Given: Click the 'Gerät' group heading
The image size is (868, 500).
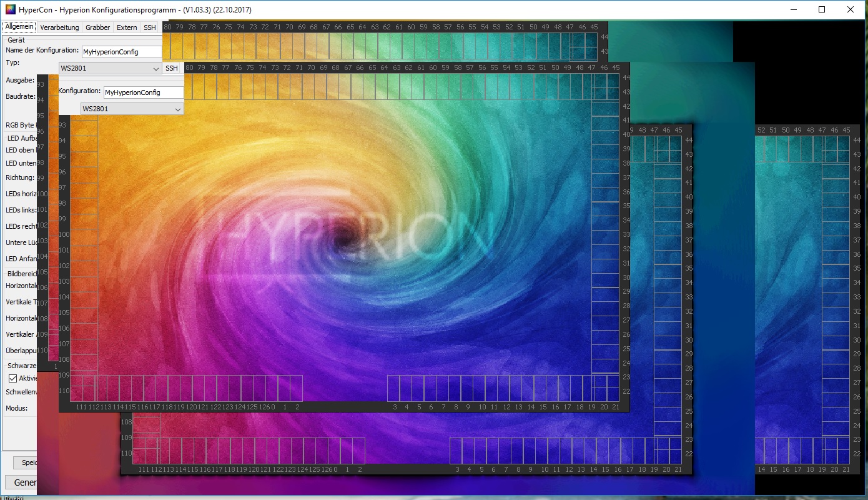Looking at the screenshot, I should pos(16,39).
